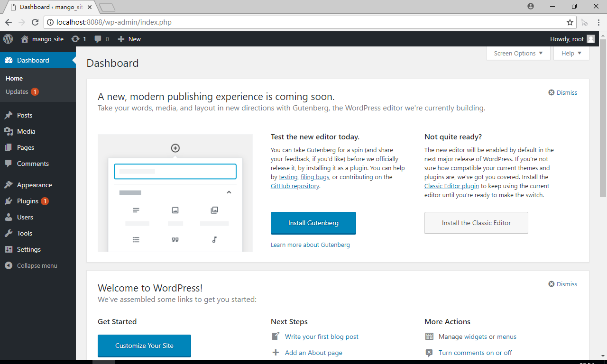This screenshot has height=364, width=607.
Task: Open the Dashboard menu item
Action: [x=38, y=60]
